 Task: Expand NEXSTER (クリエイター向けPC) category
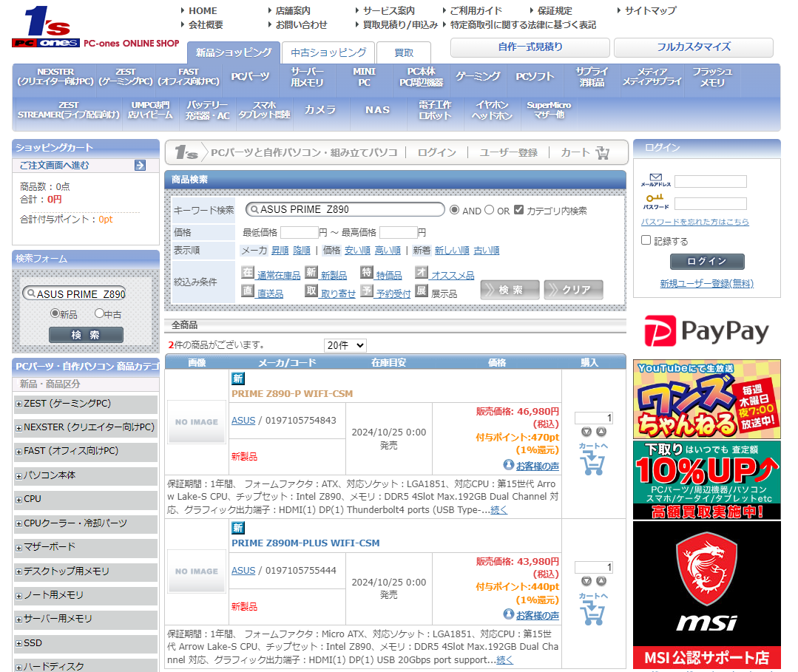point(18,428)
